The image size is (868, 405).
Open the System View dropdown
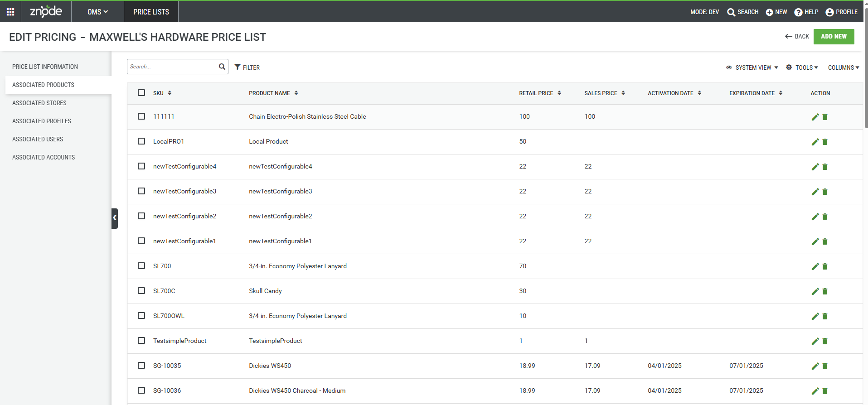752,67
